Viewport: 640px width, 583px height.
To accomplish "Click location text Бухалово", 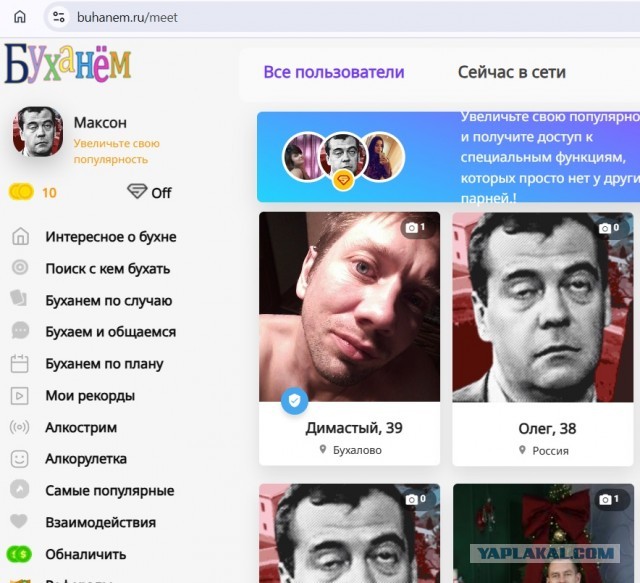I will click(357, 450).
